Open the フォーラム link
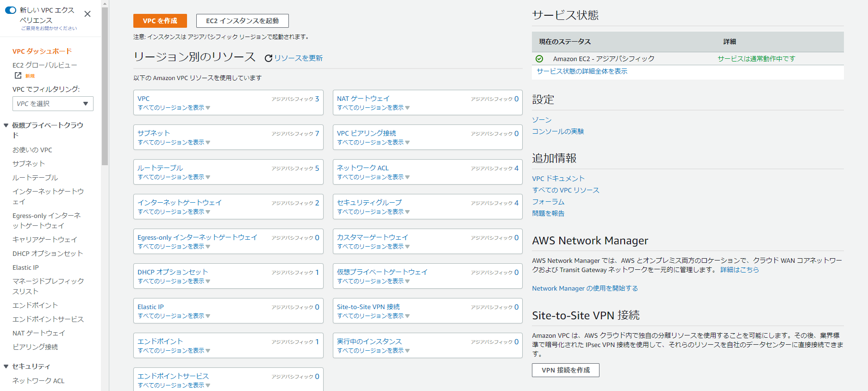Screen dimensions: 868x391 coord(548,202)
